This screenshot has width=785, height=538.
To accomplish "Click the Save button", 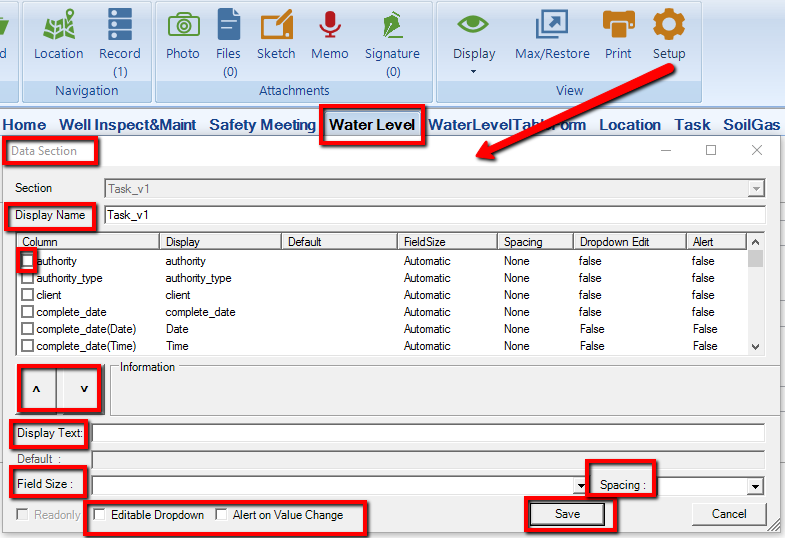I will coord(567,514).
